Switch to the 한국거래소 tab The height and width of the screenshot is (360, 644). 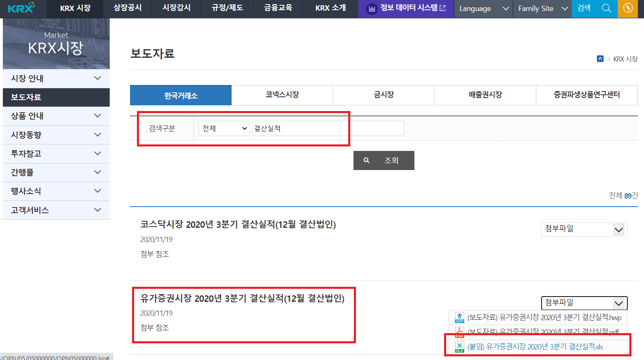[181, 95]
